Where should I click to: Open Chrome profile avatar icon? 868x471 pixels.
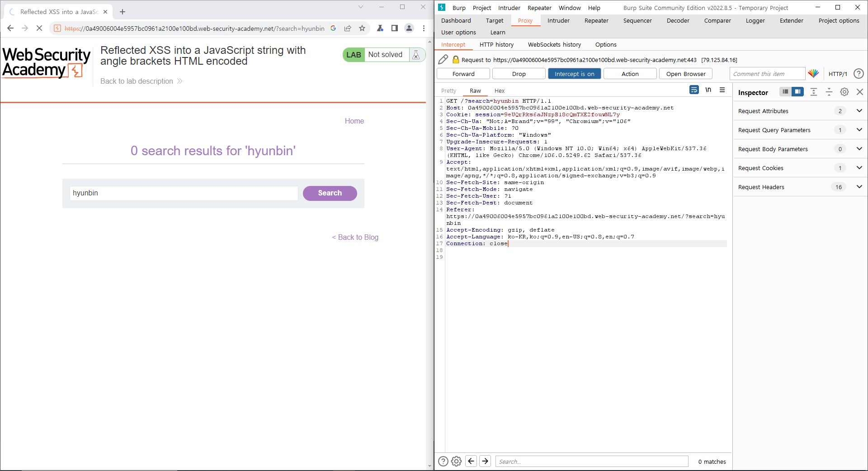[409, 29]
